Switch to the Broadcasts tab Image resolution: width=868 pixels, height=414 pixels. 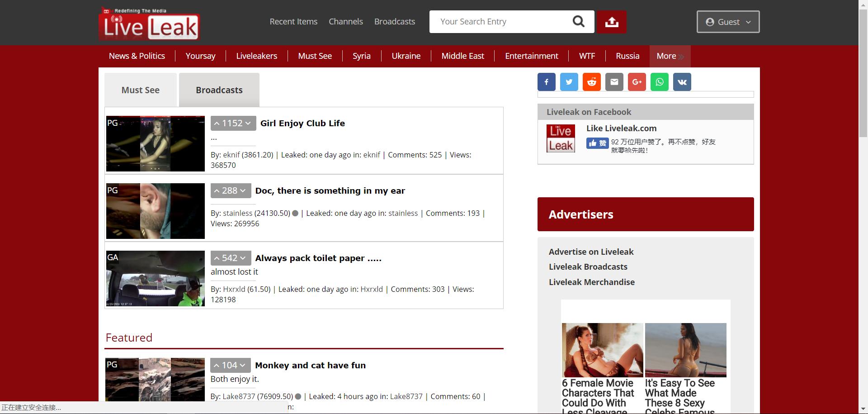coord(219,90)
